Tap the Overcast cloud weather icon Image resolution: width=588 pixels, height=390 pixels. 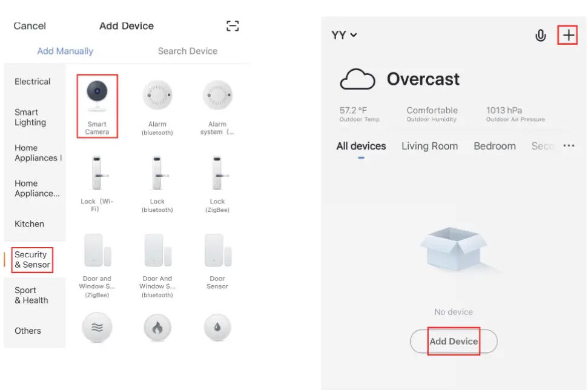(357, 79)
